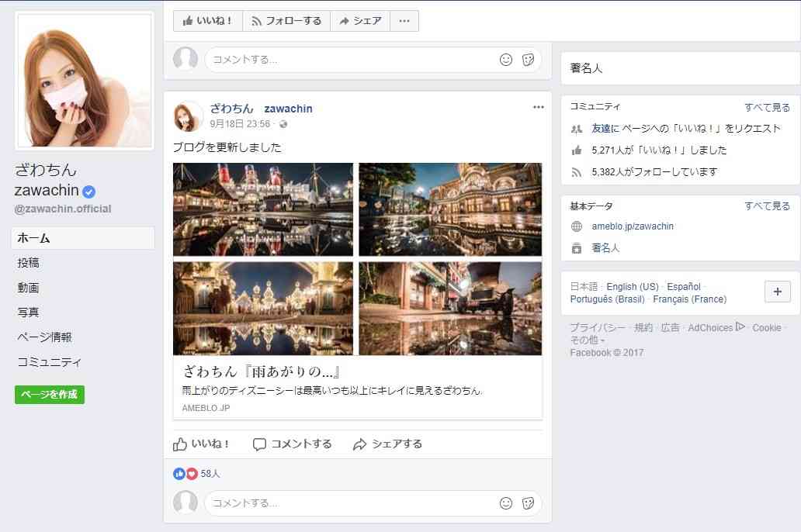This screenshot has width=801, height=532.
Task: Open the large profile picture of zawachin
Action: point(85,81)
